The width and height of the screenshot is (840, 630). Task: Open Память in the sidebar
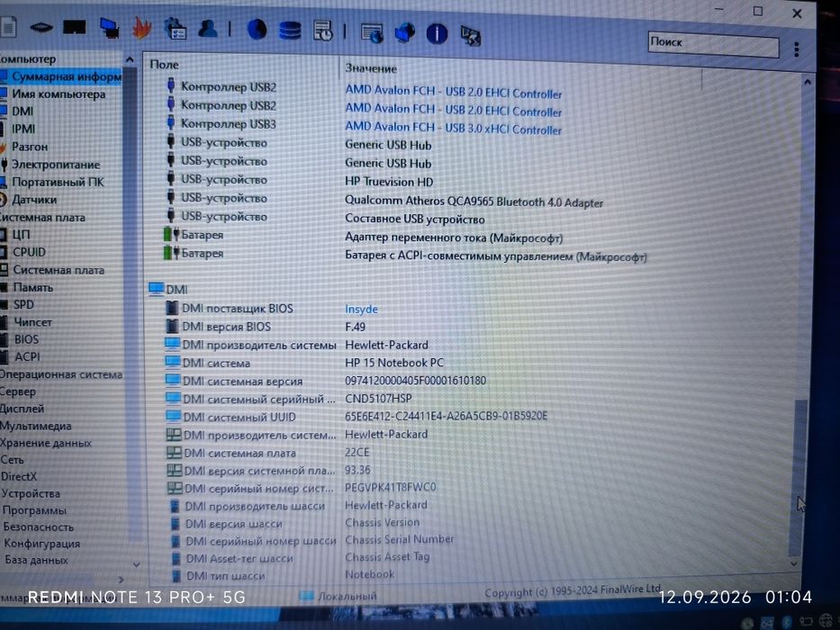32,287
